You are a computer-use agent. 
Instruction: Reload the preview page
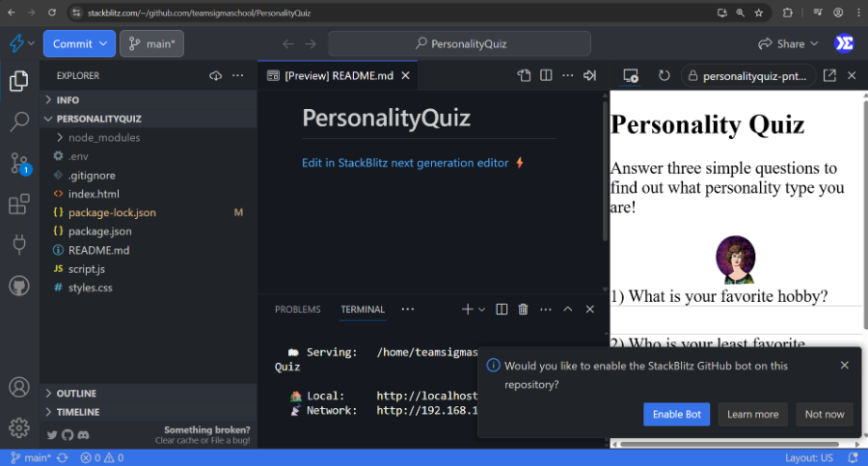coord(664,76)
